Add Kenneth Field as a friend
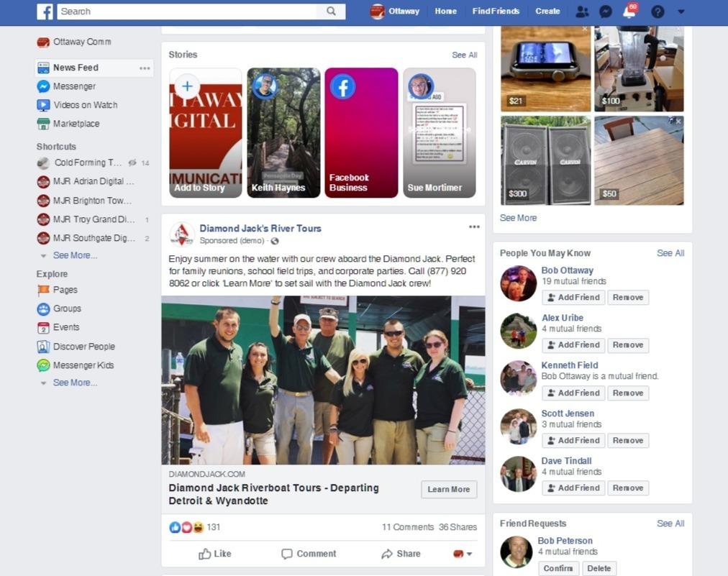 [x=573, y=393]
